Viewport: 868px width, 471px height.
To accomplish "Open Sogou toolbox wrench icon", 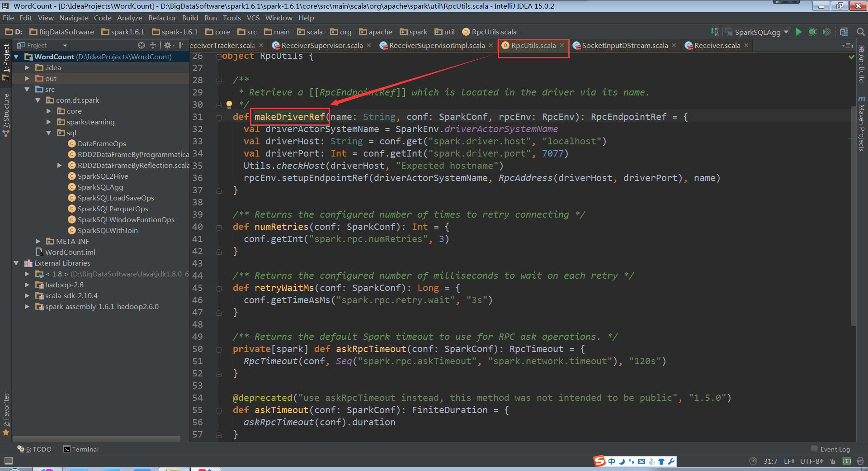I will [x=671, y=461].
